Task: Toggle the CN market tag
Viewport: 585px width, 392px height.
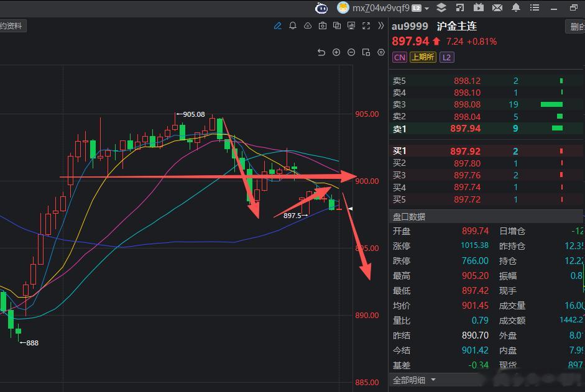Action: 400,57
